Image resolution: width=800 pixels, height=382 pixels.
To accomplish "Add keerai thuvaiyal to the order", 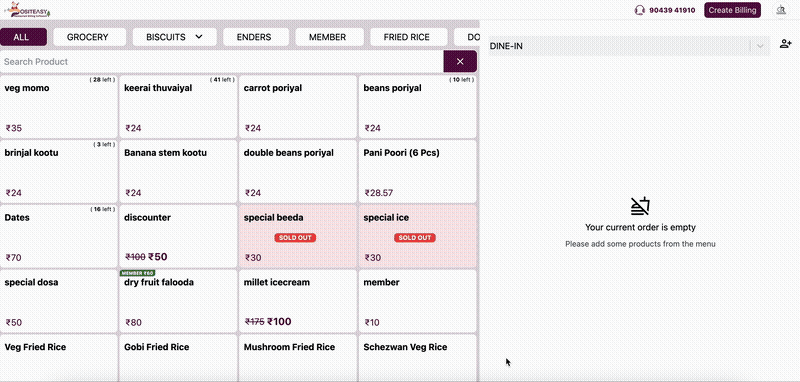I will (179, 107).
